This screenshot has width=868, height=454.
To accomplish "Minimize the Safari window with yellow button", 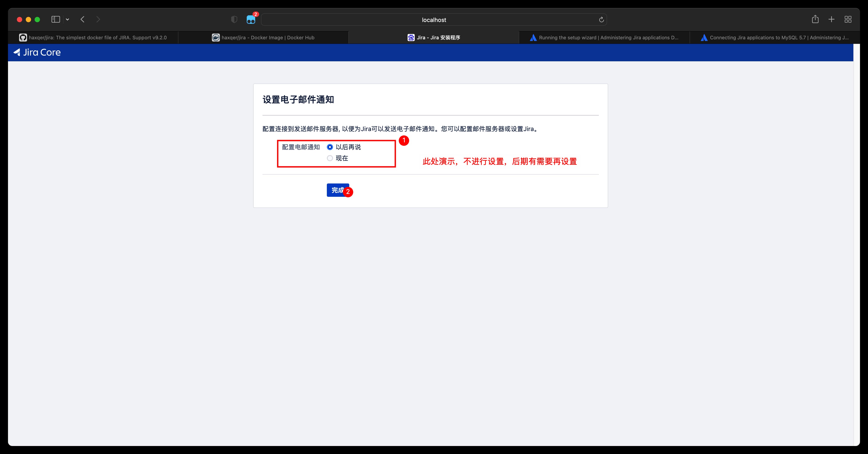I will (28, 20).
